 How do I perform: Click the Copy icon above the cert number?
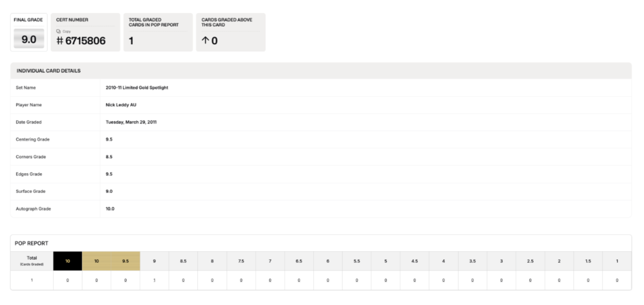click(58, 31)
